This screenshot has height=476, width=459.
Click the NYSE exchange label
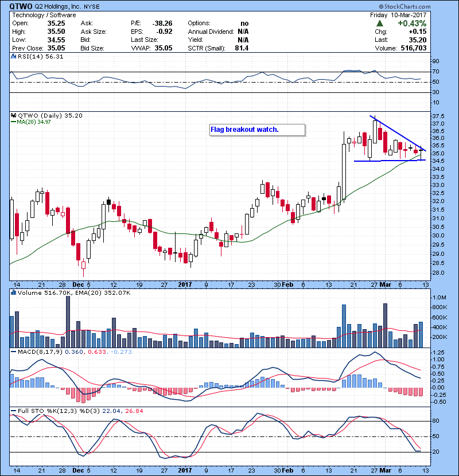92,7
